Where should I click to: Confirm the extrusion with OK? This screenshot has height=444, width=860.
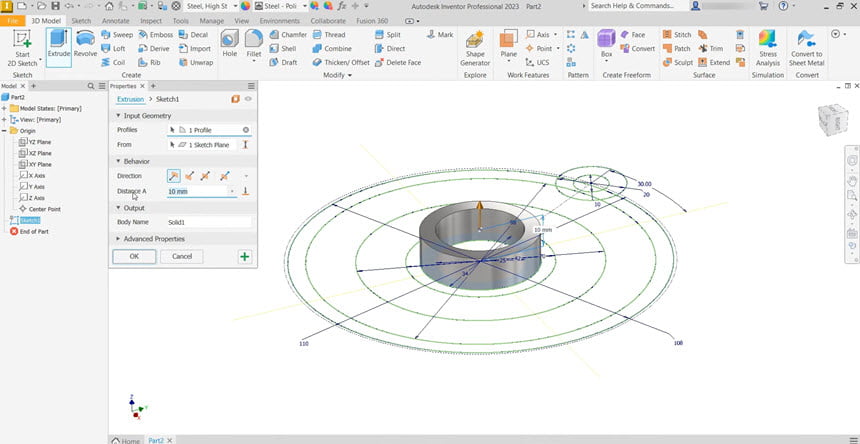tap(134, 256)
